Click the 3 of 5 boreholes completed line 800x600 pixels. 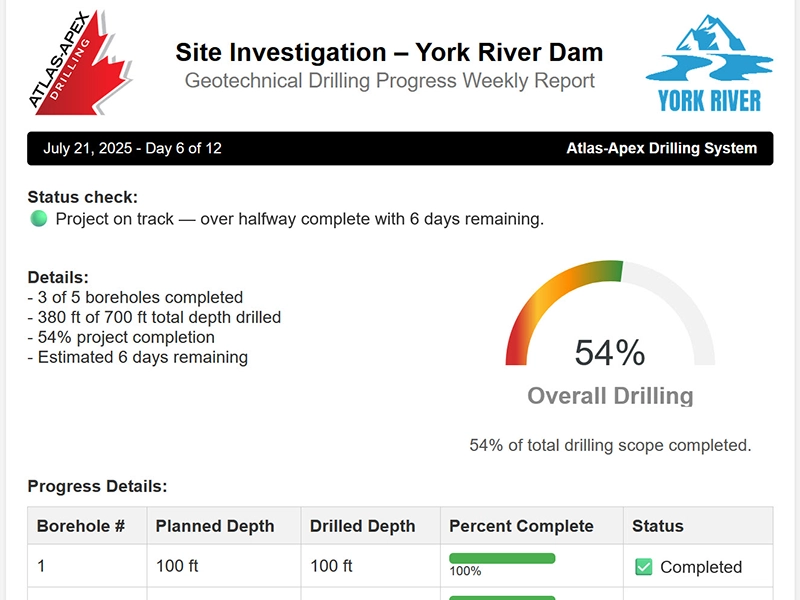pyautogui.click(x=135, y=297)
